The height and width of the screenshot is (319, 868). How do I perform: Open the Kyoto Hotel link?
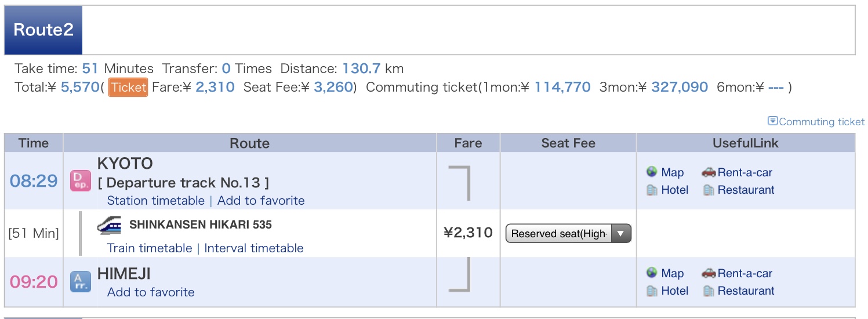(675, 190)
